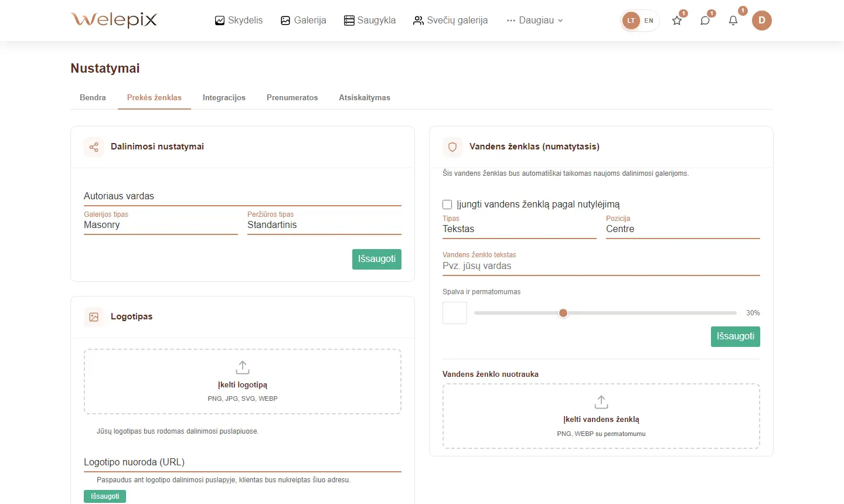Open Svečių galerija page
Viewport: 844px width, 504px height.
point(450,21)
